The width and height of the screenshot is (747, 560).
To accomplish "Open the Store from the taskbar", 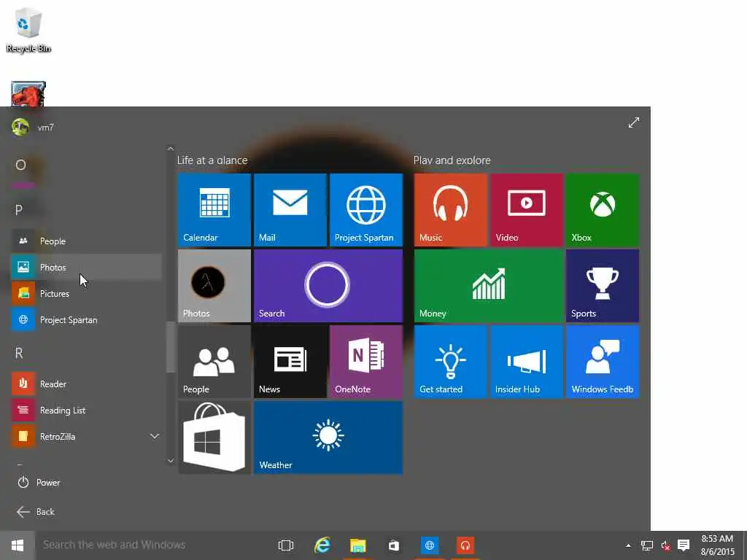I will (x=393, y=545).
